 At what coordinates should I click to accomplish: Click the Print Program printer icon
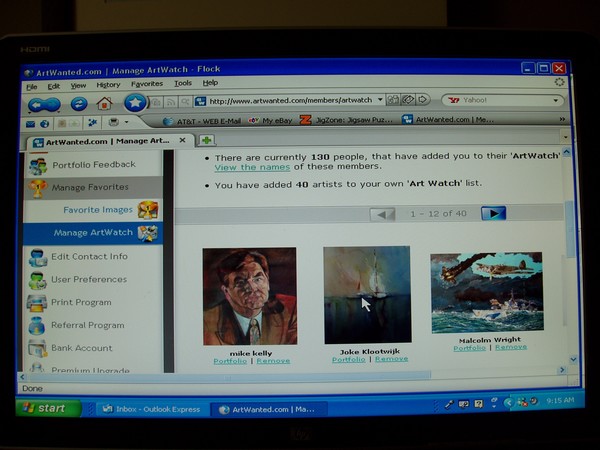(x=37, y=303)
